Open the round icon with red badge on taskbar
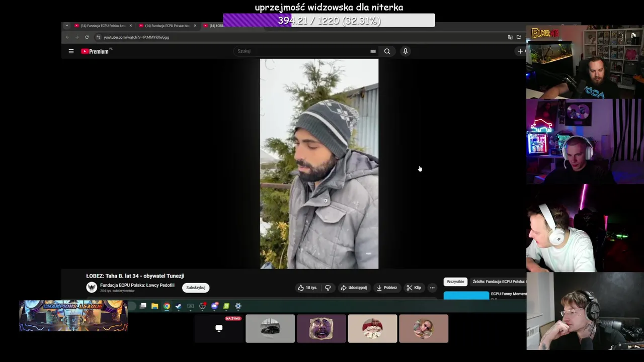Image resolution: width=644 pixels, height=362 pixels. coord(203,306)
